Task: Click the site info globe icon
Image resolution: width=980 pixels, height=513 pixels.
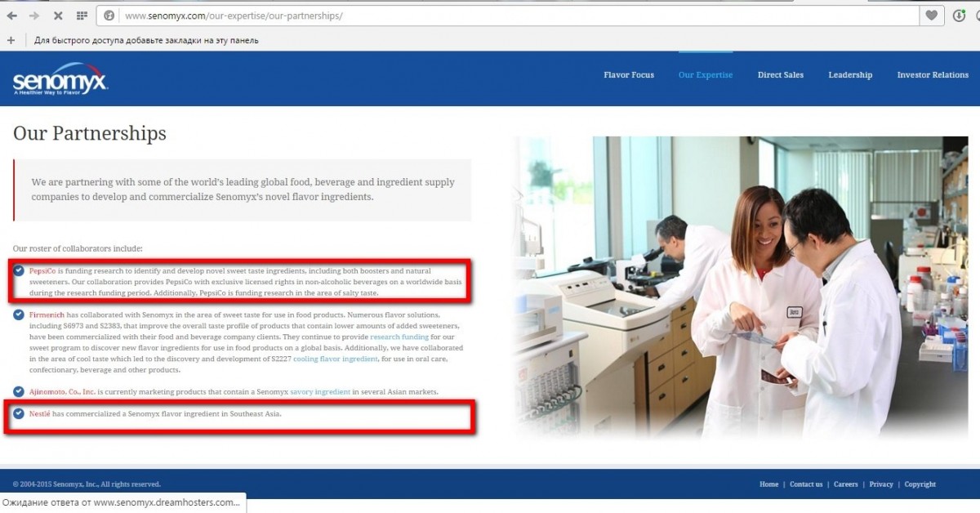Action: (109, 16)
